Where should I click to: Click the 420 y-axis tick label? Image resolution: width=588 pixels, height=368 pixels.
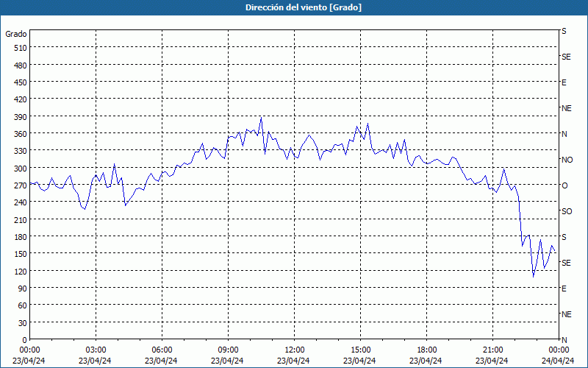pos(21,99)
